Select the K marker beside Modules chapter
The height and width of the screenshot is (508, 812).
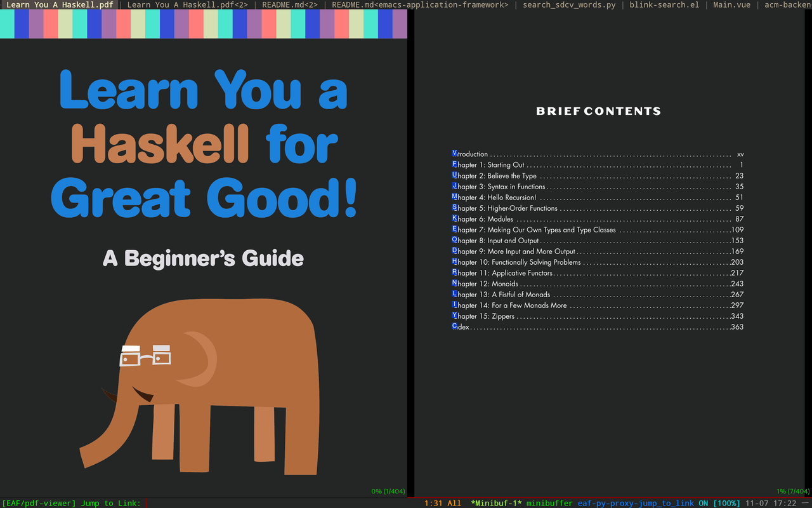[x=454, y=218]
